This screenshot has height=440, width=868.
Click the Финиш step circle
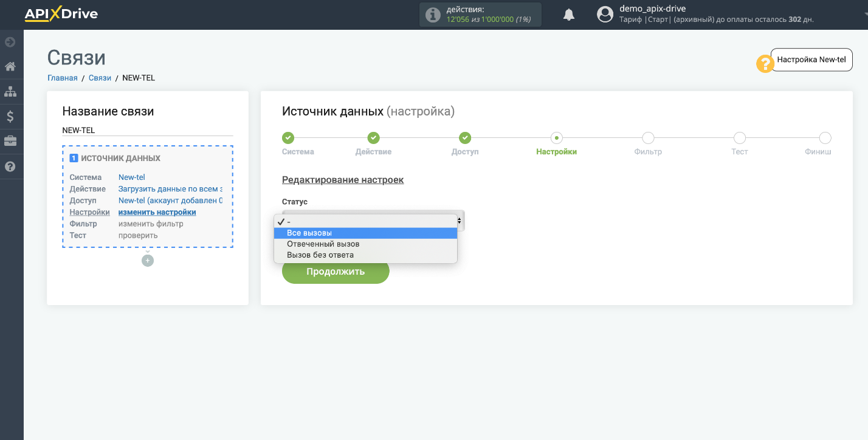coord(825,138)
